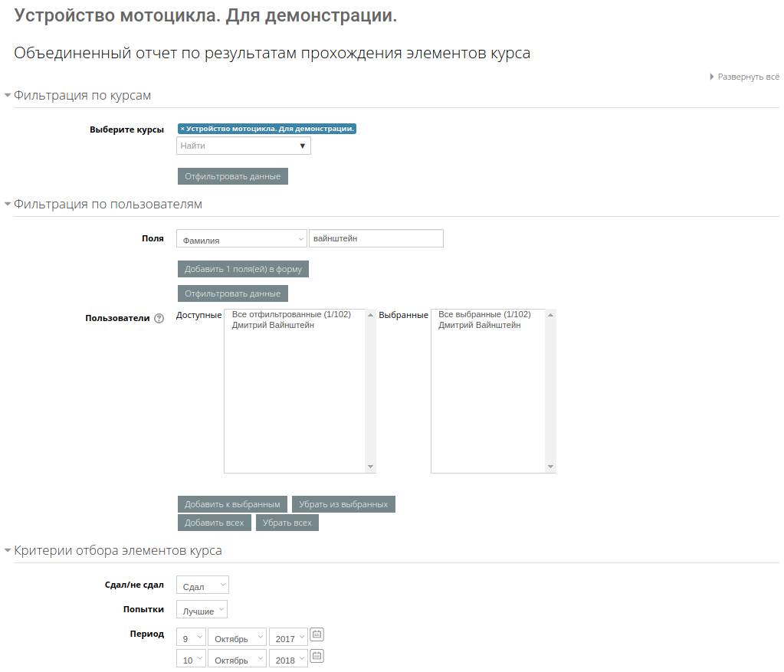This screenshot has height=672, width=784.
Task: Click Развернуть всё link
Action: click(x=748, y=77)
